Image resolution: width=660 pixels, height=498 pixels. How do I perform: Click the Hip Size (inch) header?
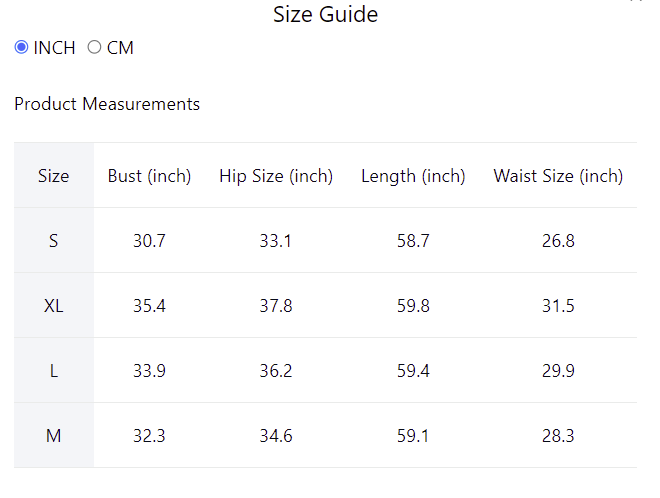[276, 176]
